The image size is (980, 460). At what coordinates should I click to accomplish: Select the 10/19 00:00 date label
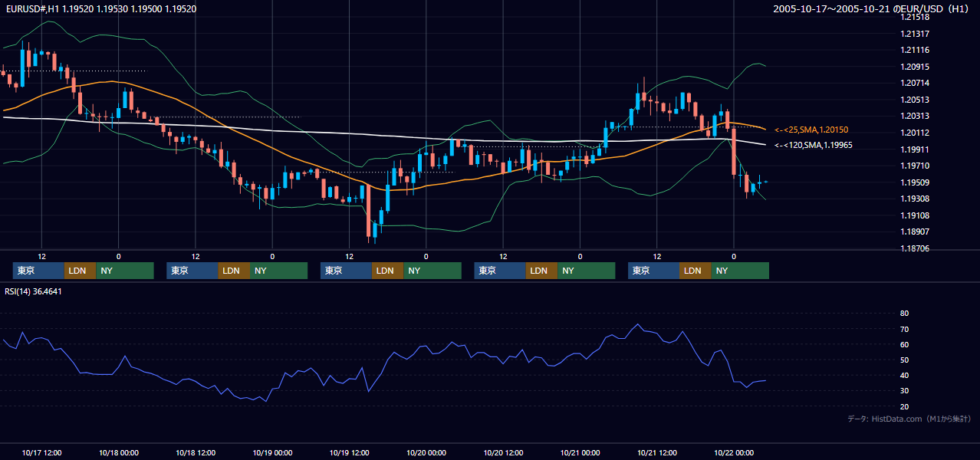tap(272, 452)
